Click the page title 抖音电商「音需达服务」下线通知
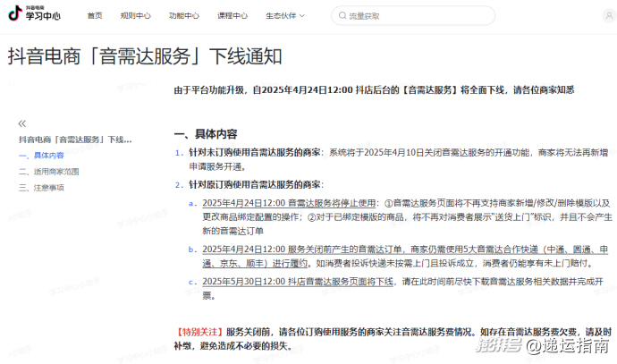 tap(145, 56)
